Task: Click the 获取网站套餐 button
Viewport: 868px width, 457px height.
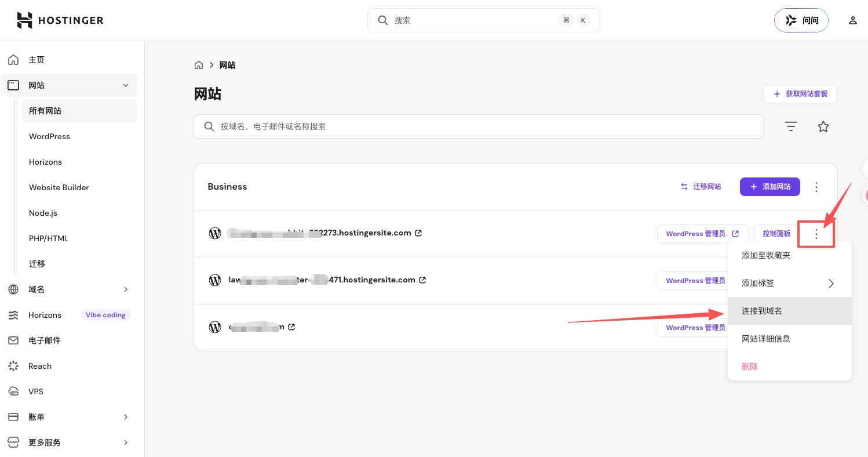Action: tap(800, 94)
